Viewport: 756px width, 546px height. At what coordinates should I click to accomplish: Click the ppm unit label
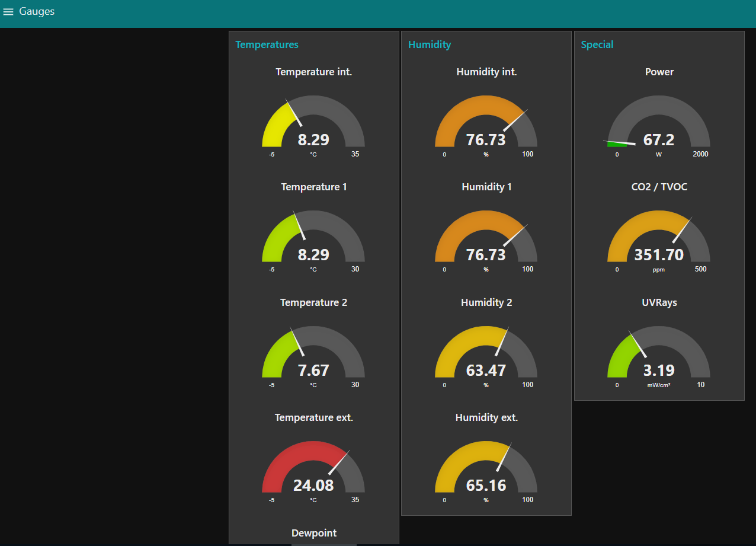click(659, 270)
